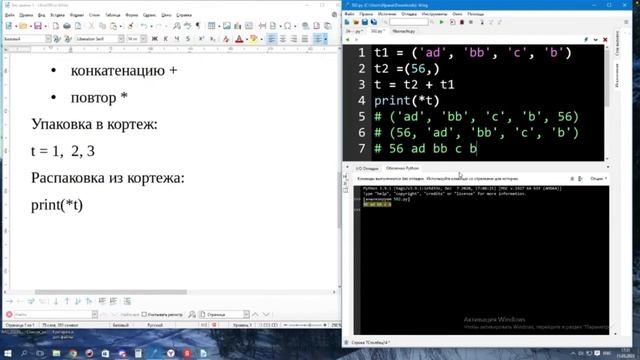Click the Highlighting Color marker swatch
This screenshot has width=640, height=360.
click(253, 39)
